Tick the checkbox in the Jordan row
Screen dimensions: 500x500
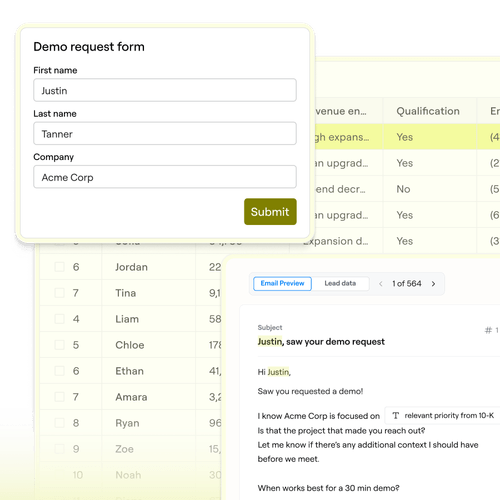tap(59, 267)
